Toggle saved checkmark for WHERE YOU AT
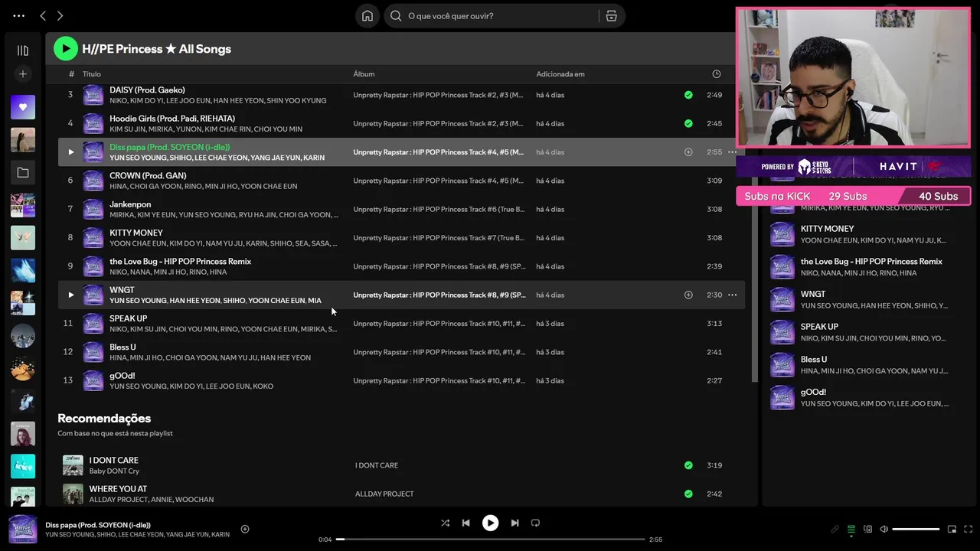The image size is (980, 551). (688, 494)
